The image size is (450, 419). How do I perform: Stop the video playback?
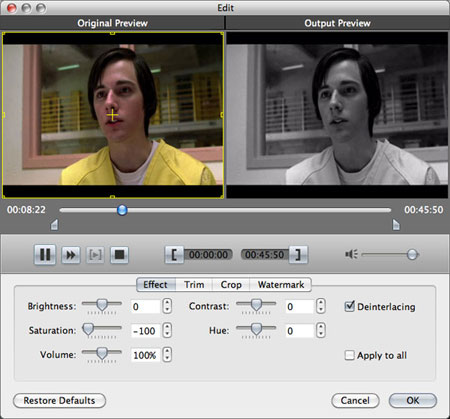(x=119, y=255)
